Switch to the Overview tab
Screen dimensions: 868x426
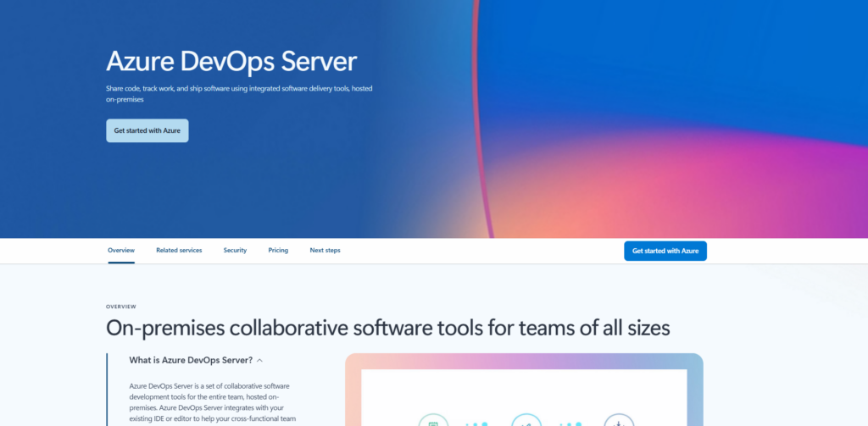(121, 251)
